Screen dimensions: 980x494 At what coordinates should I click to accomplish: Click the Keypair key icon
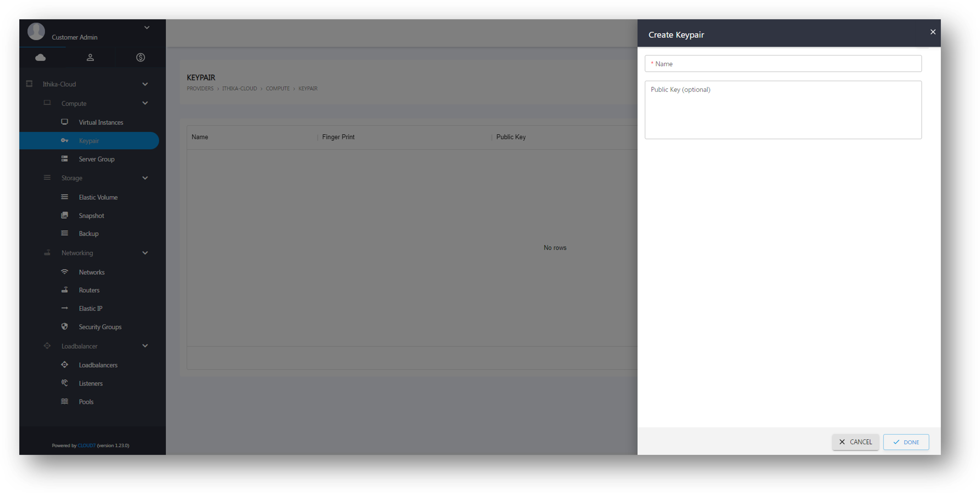pos(65,141)
